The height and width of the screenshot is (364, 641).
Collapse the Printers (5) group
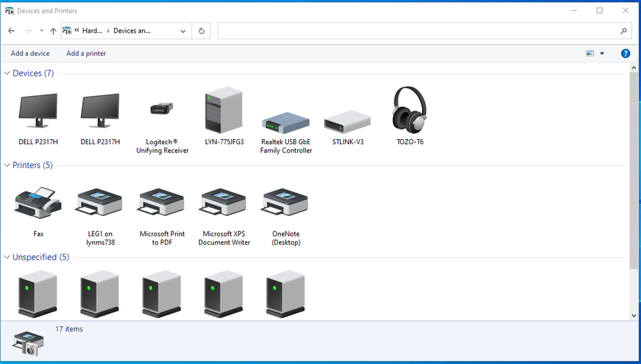click(x=7, y=165)
